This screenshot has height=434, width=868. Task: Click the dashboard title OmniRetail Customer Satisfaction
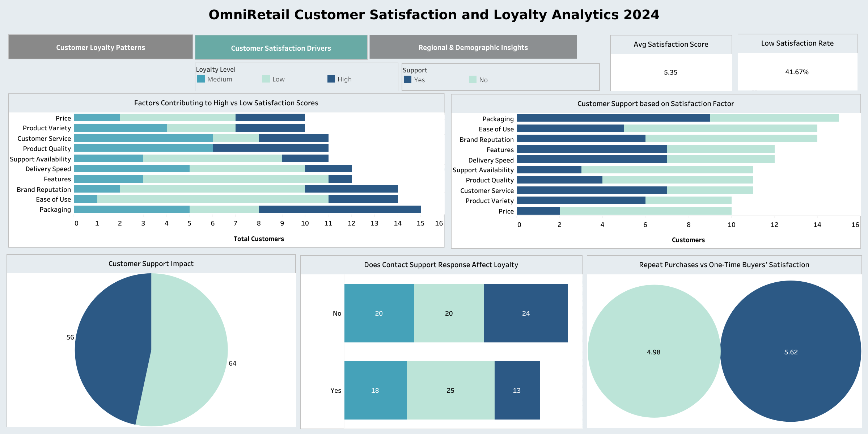[434, 14]
